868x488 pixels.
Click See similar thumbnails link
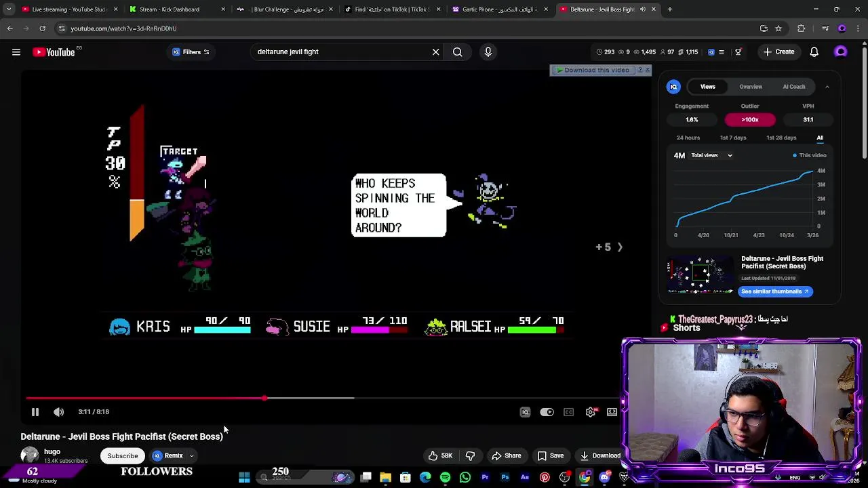[775, 291]
